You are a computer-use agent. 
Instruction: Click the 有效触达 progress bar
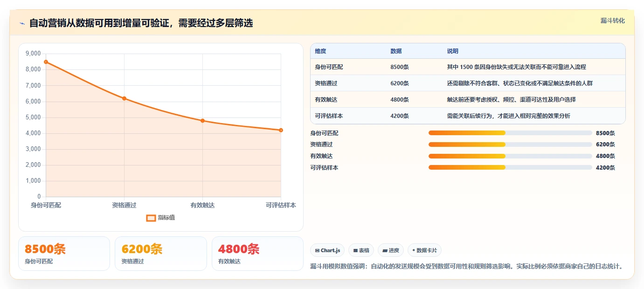510,156
